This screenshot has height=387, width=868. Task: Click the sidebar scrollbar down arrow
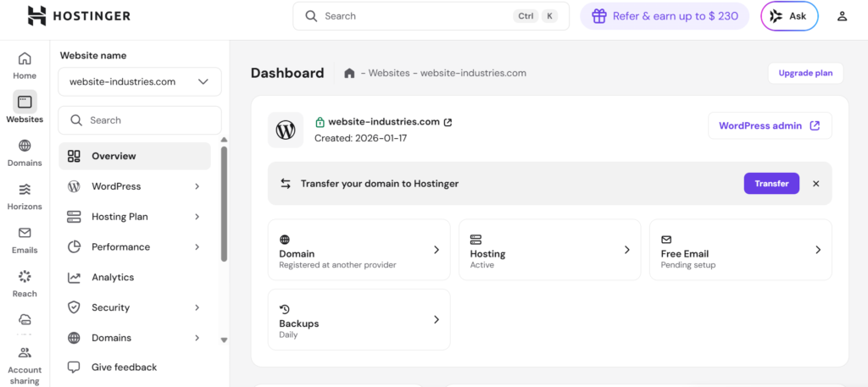224,340
